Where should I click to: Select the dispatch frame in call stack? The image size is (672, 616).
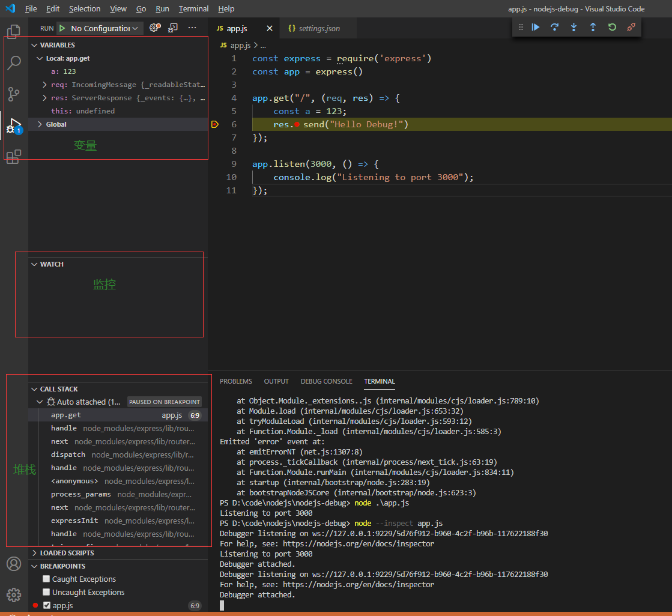(68, 454)
